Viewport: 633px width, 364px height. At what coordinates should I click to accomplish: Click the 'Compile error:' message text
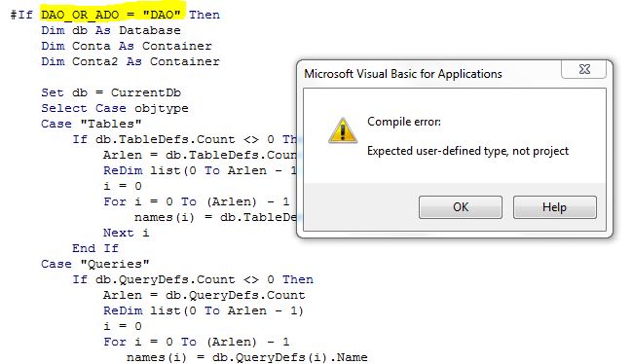tap(404, 122)
